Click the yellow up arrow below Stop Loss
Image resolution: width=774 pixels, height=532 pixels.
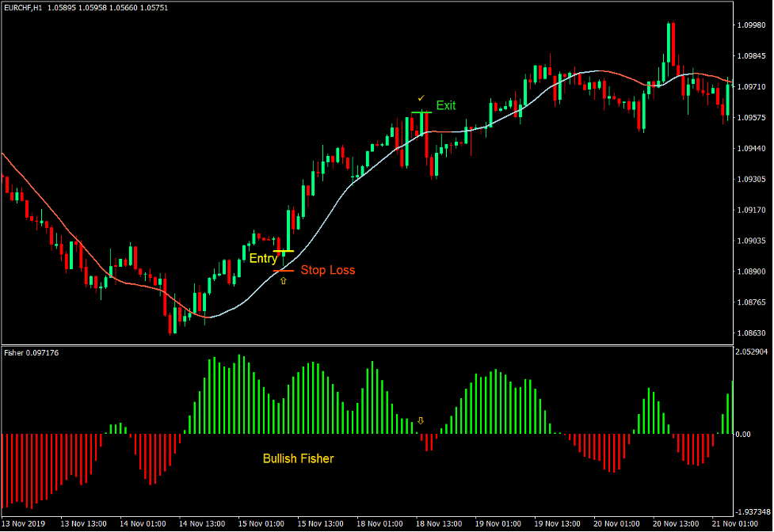pos(283,281)
